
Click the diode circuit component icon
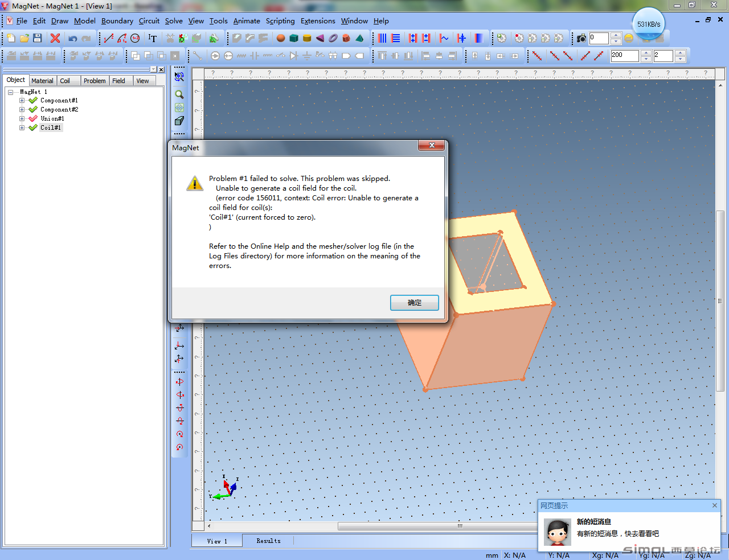[294, 56]
